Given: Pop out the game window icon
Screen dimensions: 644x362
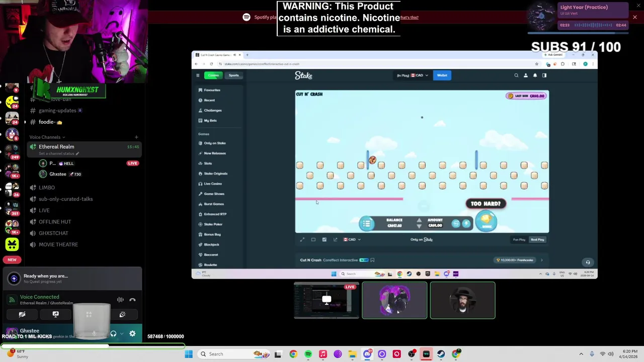Looking at the screenshot, I should pos(335,239).
